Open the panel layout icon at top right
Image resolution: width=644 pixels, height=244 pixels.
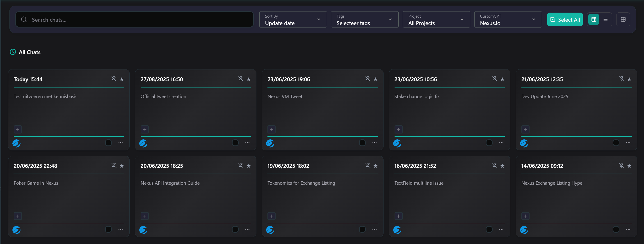pos(623,19)
